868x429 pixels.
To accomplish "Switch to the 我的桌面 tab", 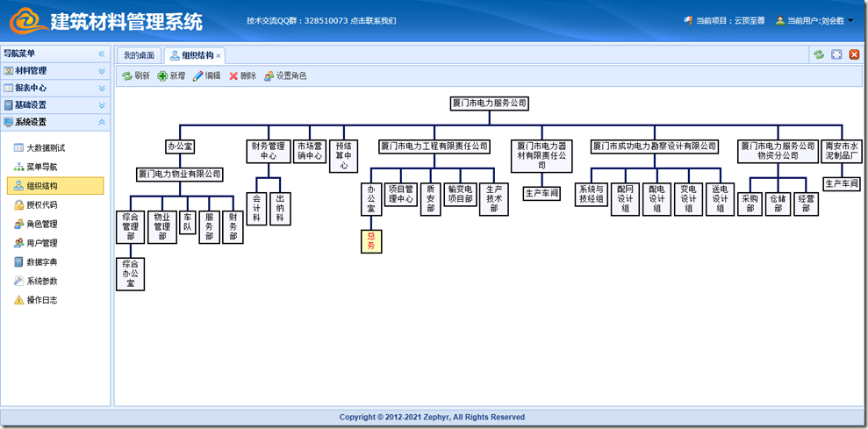I will tap(139, 55).
